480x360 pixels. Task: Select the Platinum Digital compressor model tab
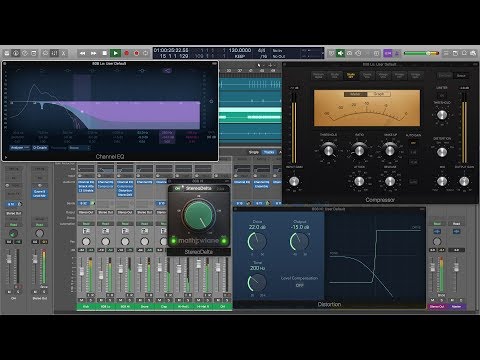[x=318, y=75]
